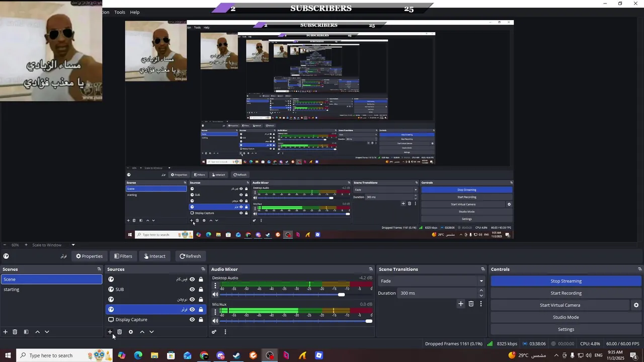
Task: Open advanced audio properties gear in Audio Mixer
Action: tap(214, 332)
